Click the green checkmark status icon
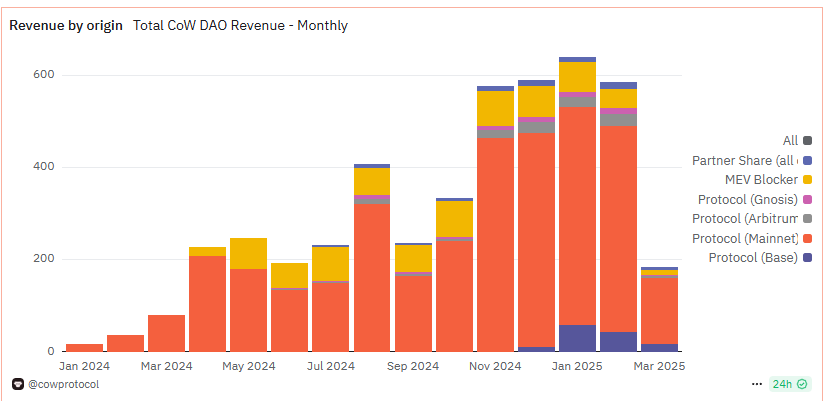823x401 pixels. pos(804,384)
